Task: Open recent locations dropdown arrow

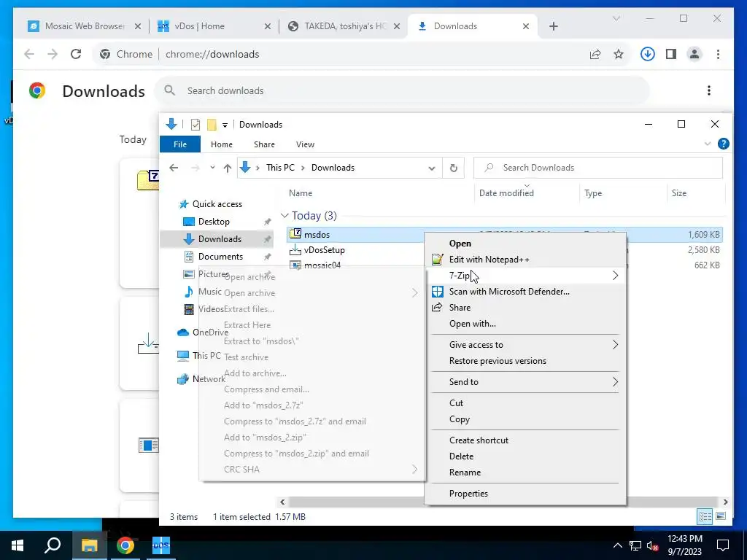Action: coord(212,168)
